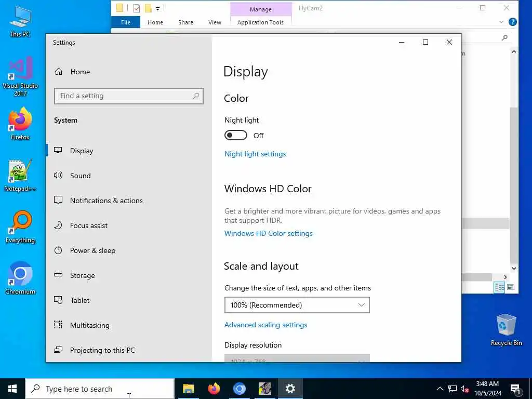Screen dimensions: 532x399
Task: Switch Explorer to details view icon
Action: tap(499, 287)
